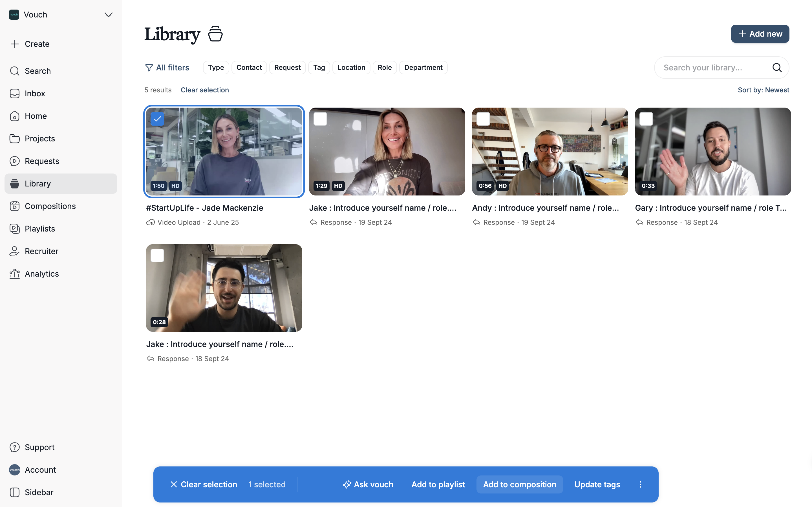This screenshot has width=812, height=507.
Task: Go to Recruiter in sidebar
Action: pos(41,251)
